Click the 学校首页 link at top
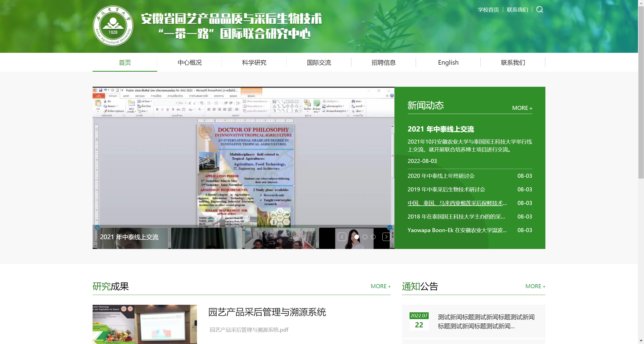The width and height of the screenshot is (644, 344). (488, 10)
